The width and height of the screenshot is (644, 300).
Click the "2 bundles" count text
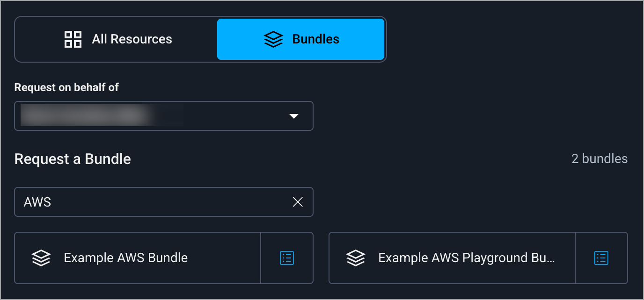[600, 159]
